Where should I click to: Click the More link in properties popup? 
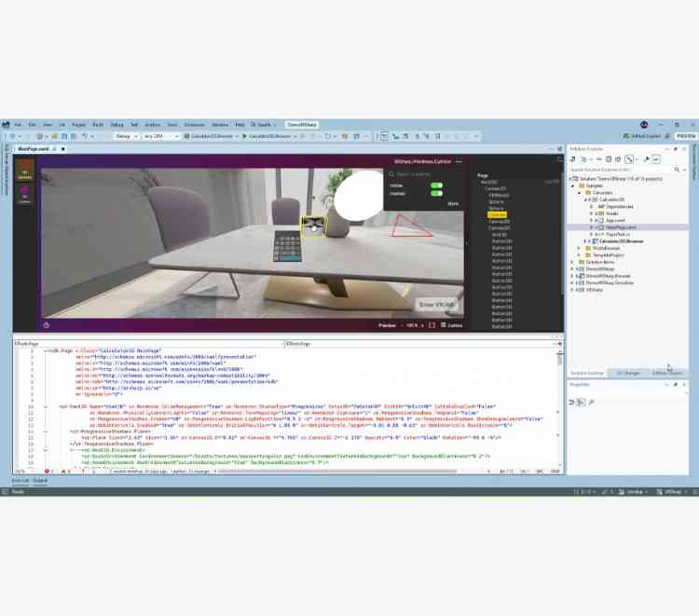453,204
